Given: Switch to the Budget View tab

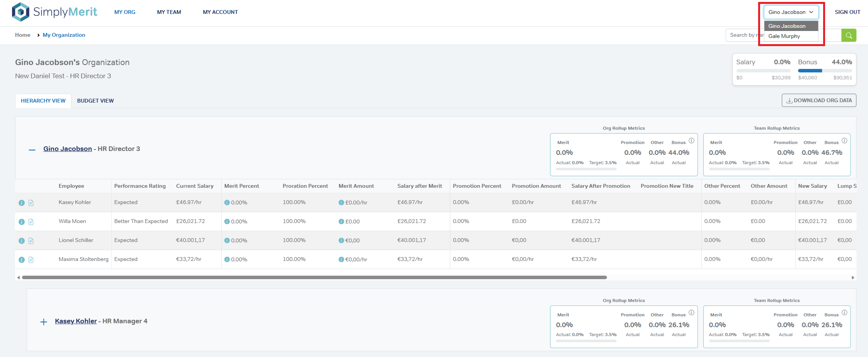Looking at the screenshot, I should click(95, 101).
